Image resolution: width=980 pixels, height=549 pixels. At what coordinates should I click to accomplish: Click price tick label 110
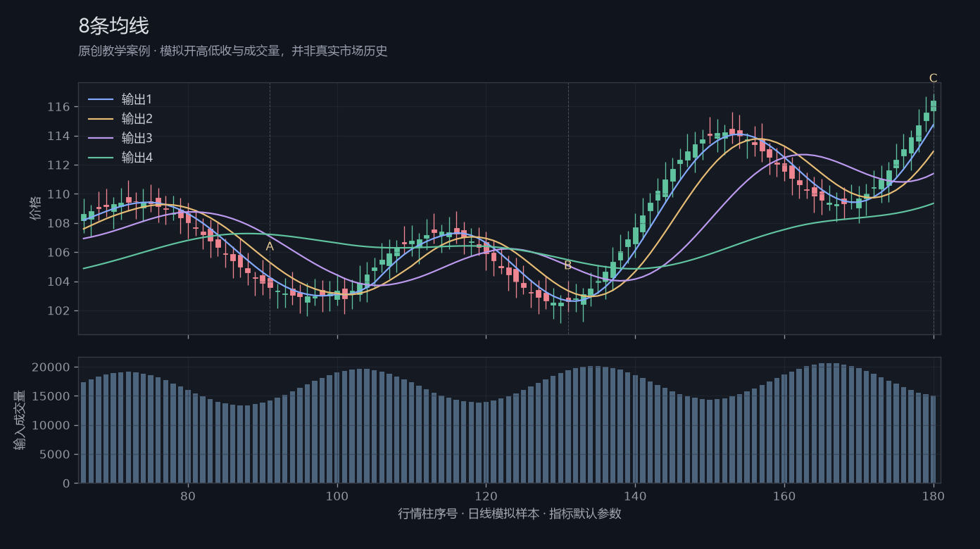click(x=58, y=194)
